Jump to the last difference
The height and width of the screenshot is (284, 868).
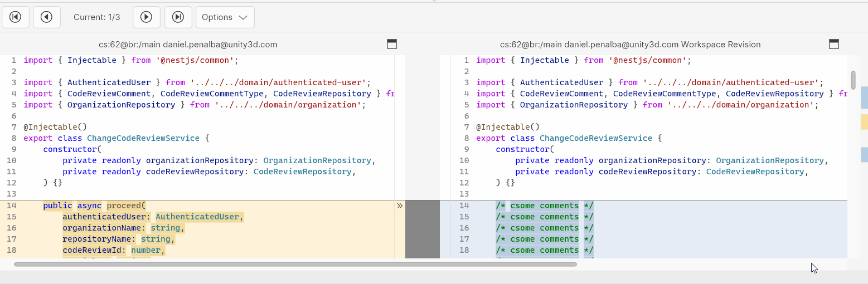tap(178, 17)
